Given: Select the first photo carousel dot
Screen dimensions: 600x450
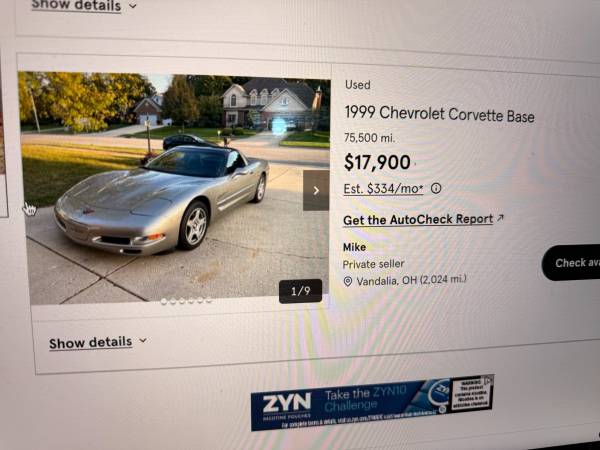Looking at the screenshot, I should pos(164,302).
